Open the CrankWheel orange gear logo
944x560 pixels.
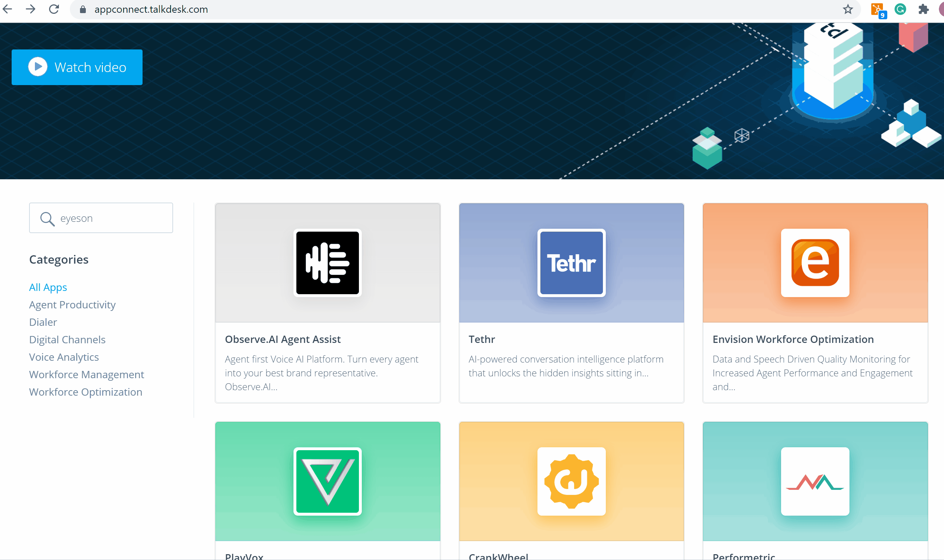click(571, 481)
